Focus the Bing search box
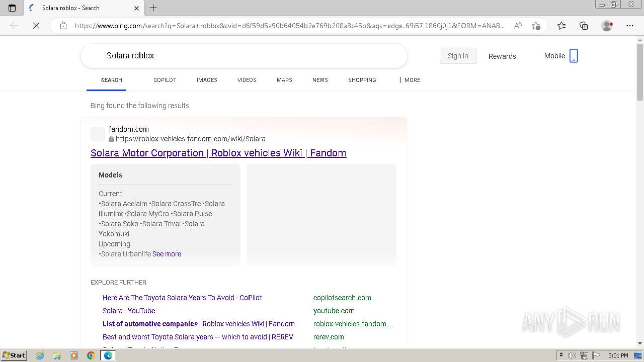This screenshot has height=362, width=644. point(244,55)
